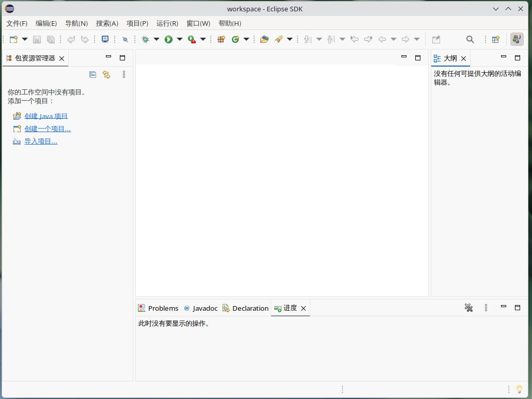Click the magnifier Search icon
Screen dimensions: 532x399
click(470, 39)
